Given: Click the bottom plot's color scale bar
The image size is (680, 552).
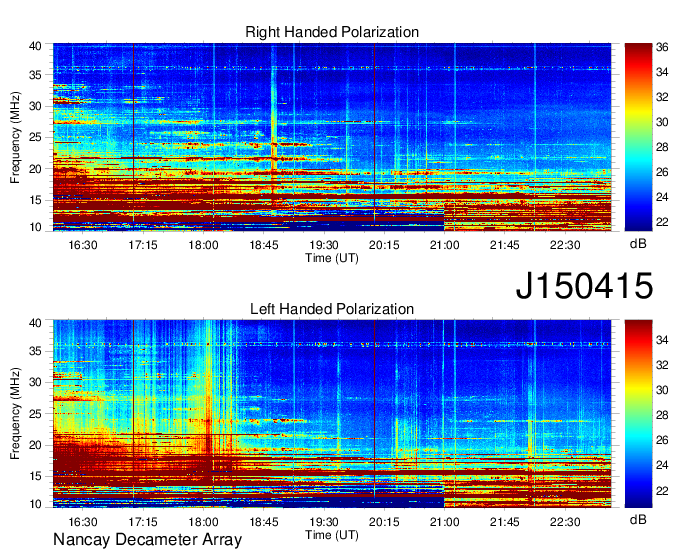Looking at the screenshot, I should tap(638, 414).
